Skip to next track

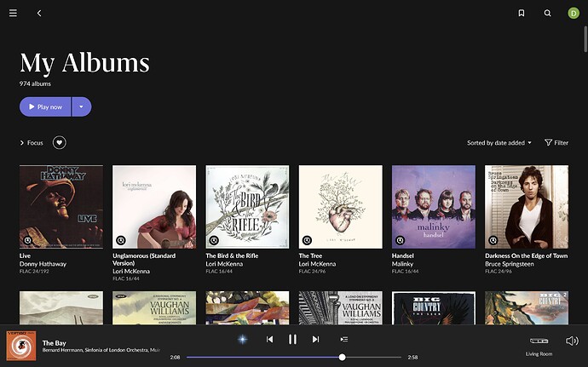click(x=316, y=339)
